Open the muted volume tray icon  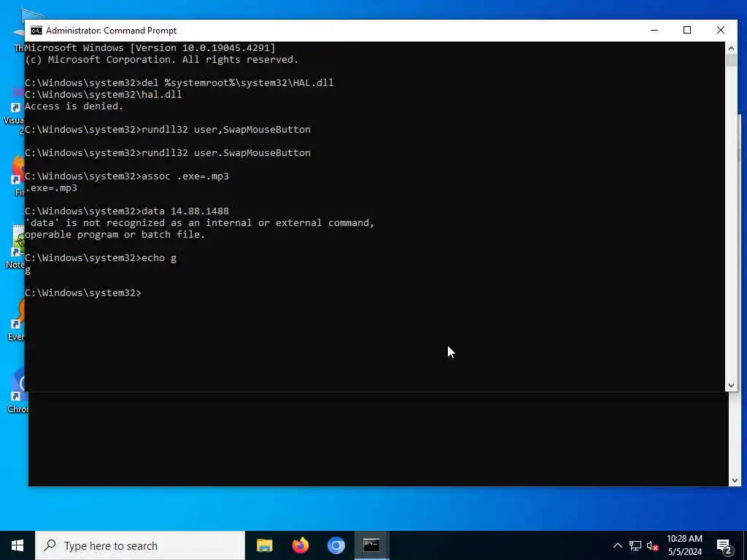pyautogui.click(x=652, y=545)
